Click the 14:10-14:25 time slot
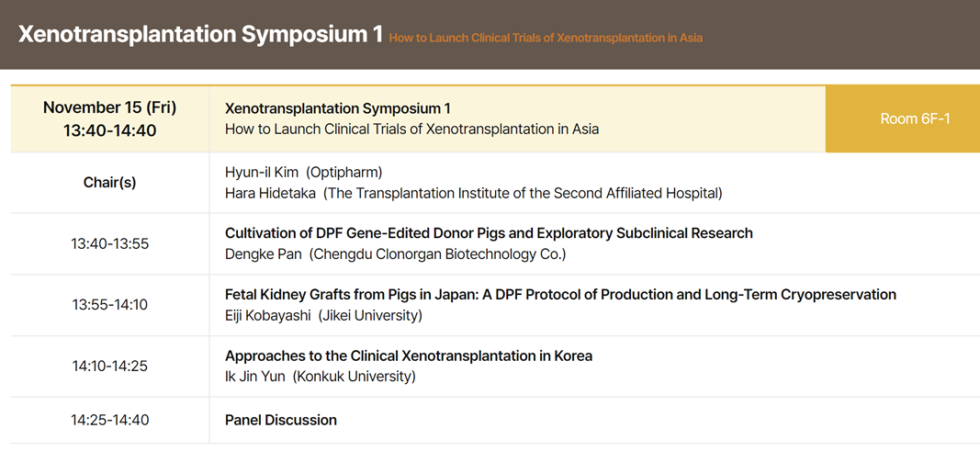Screen dimensions: 980x451 coord(110,366)
